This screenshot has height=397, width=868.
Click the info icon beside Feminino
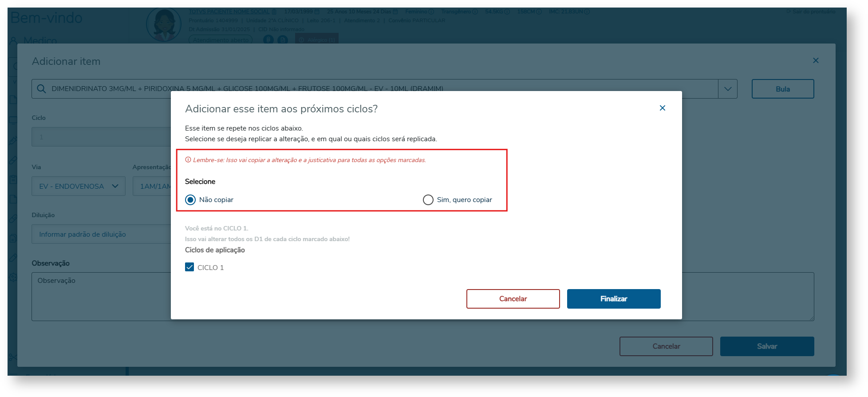(x=431, y=12)
